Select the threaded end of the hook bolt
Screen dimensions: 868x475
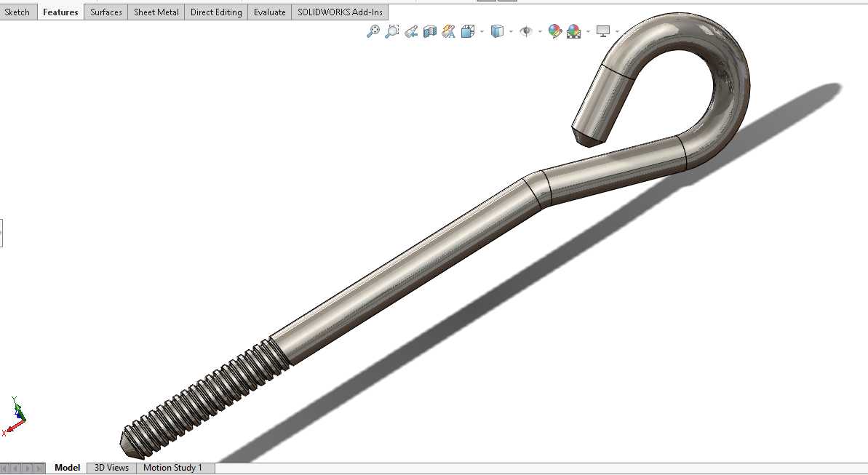205,397
